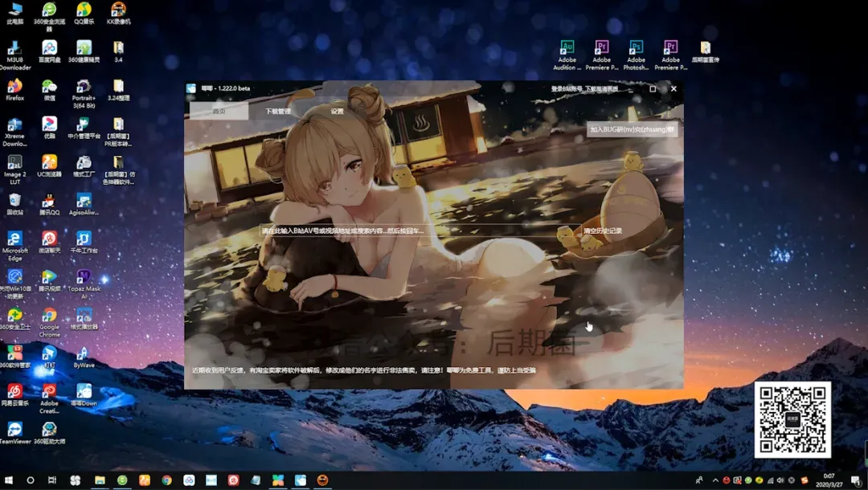Click 清空历史记录 to clear history
The width and height of the screenshot is (868, 490).
602,231
